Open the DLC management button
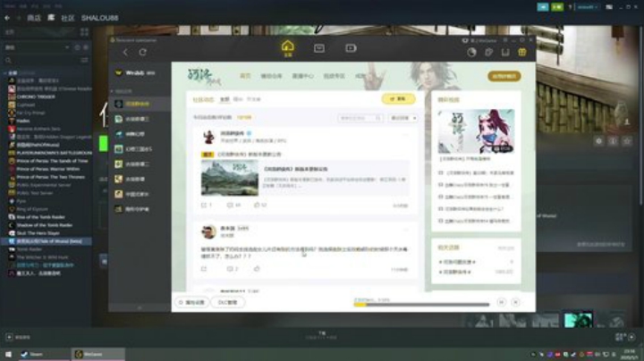Image resolution: width=644 pixels, height=361 pixels. (x=228, y=302)
